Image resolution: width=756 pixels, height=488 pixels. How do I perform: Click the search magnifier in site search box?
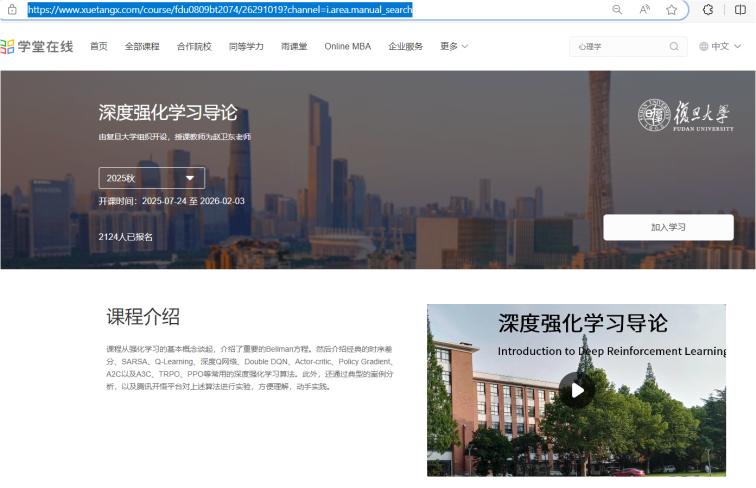674,46
